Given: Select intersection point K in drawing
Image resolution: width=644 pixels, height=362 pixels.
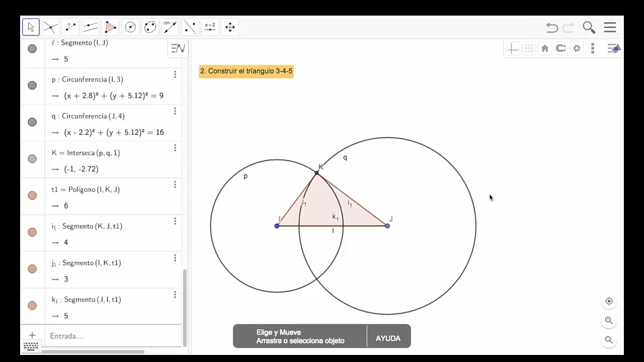Looking at the screenshot, I should [316, 173].
